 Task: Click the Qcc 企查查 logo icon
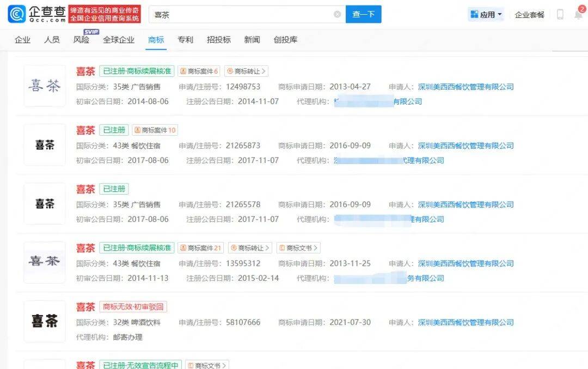[17, 14]
